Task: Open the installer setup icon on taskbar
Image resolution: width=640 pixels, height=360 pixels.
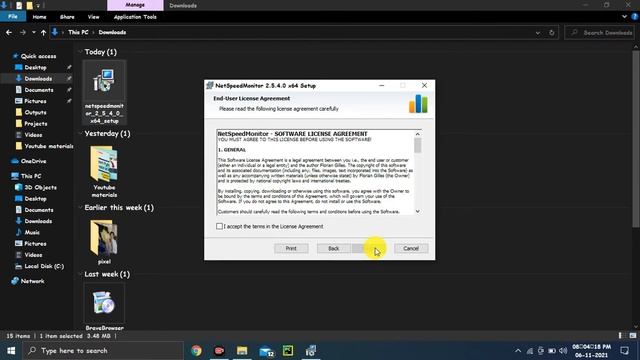Action: point(311,351)
